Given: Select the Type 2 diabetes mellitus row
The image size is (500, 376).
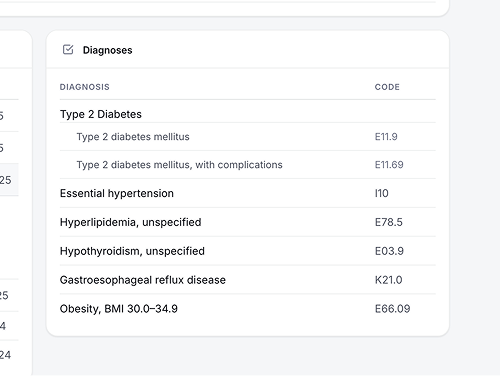Looking at the screenshot, I should pyautogui.click(x=248, y=137).
